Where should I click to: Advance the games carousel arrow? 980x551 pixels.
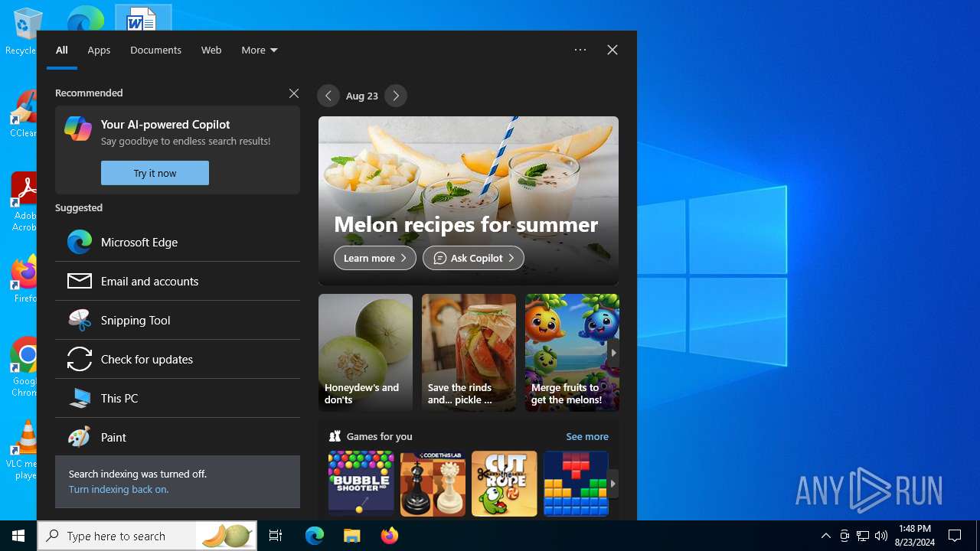[x=613, y=484]
